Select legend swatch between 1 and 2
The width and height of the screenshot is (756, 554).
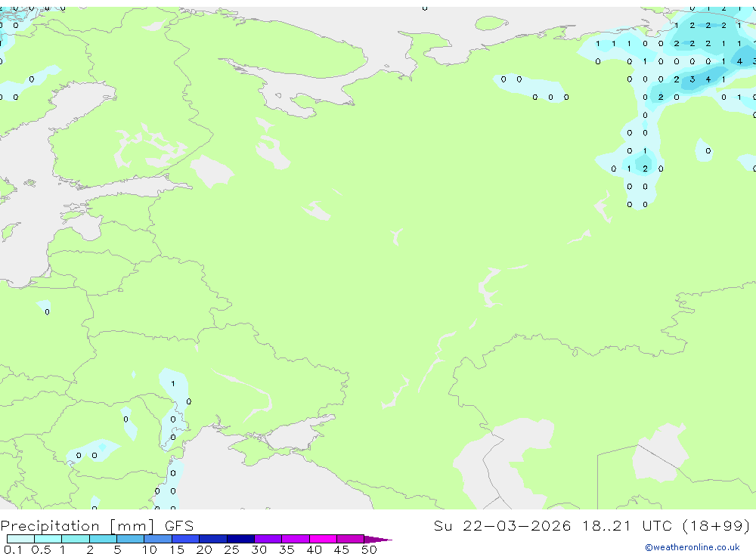tap(76, 539)
